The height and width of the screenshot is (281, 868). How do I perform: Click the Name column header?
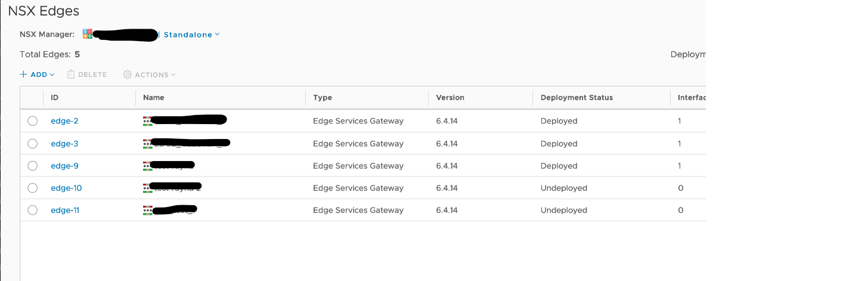[x=153, y=97]
